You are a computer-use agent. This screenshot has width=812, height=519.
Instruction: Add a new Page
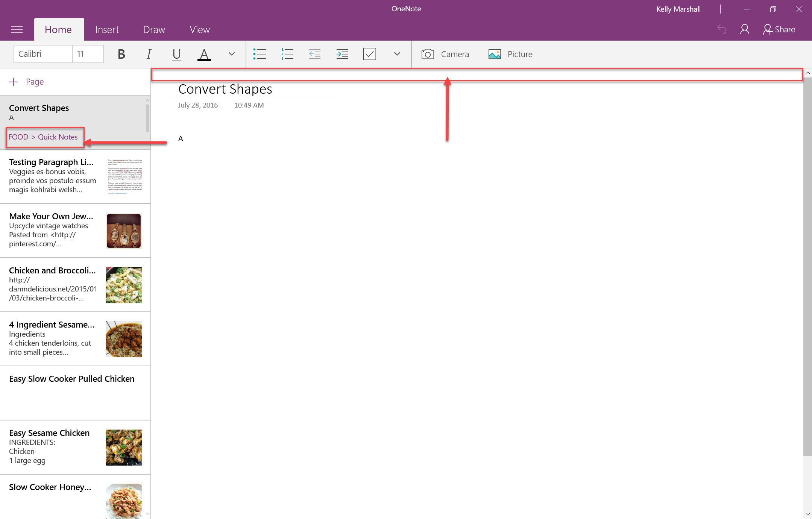(26, 82)
